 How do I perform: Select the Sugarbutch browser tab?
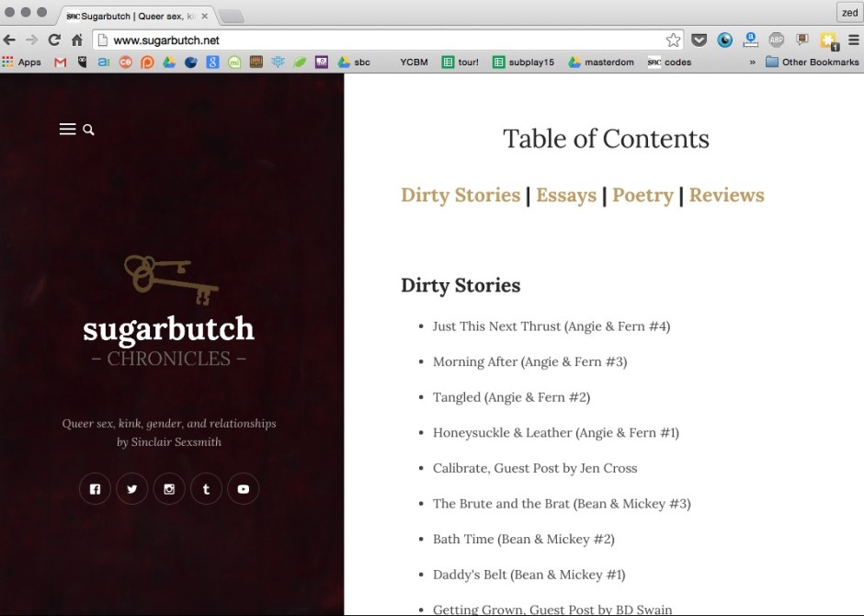point(138,16)
